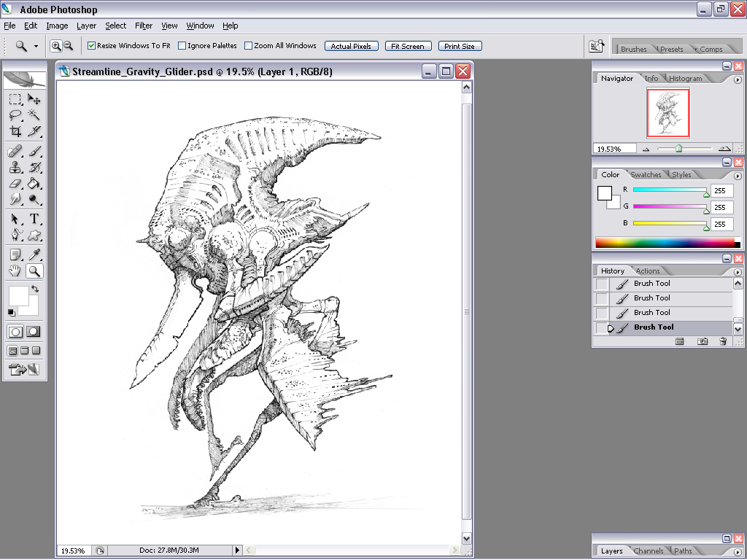Open the Layer menu
Screen dimensions: 747x560
(x=86, y=26)
